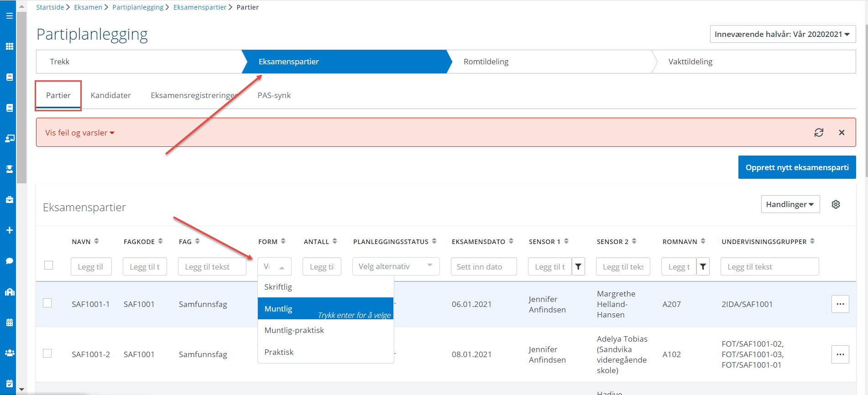Viewport: 868px width, 395px height.
Task: Refresh the errors and warnings banner
Action: click(819, 133)
